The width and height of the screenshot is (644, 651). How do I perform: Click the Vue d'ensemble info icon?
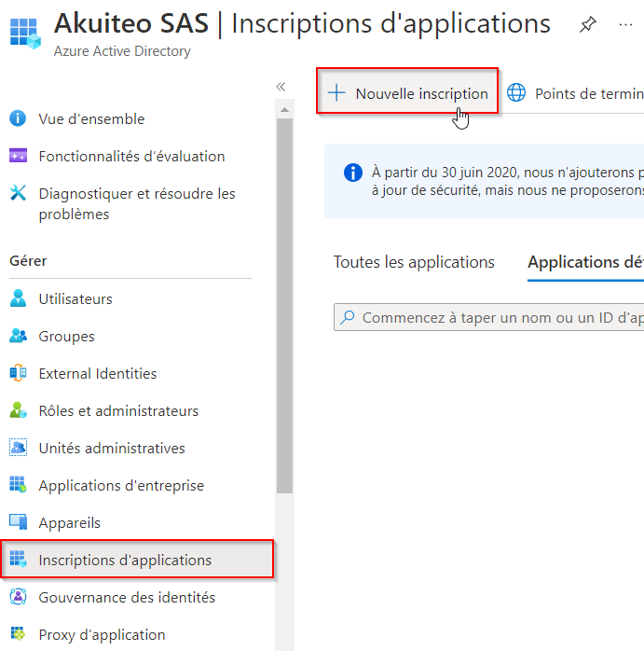(x=18, y=118)
